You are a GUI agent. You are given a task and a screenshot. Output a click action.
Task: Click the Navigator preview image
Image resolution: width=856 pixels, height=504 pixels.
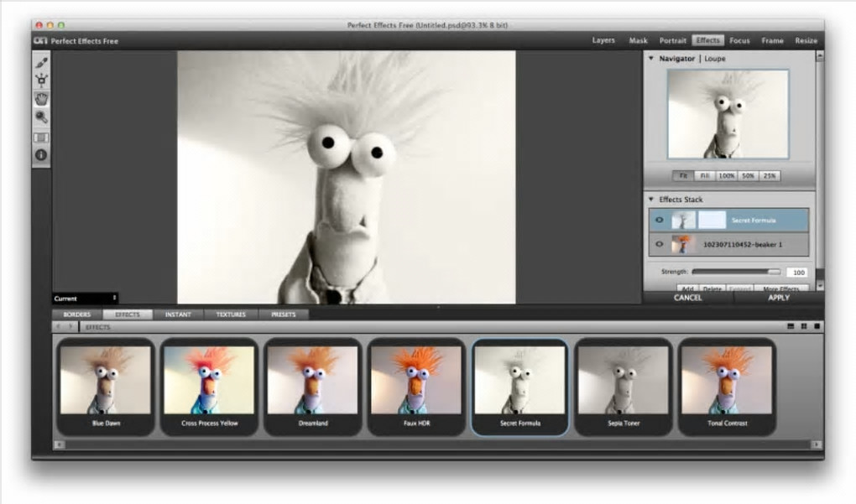pyautogui.click(x=728, y=114)
